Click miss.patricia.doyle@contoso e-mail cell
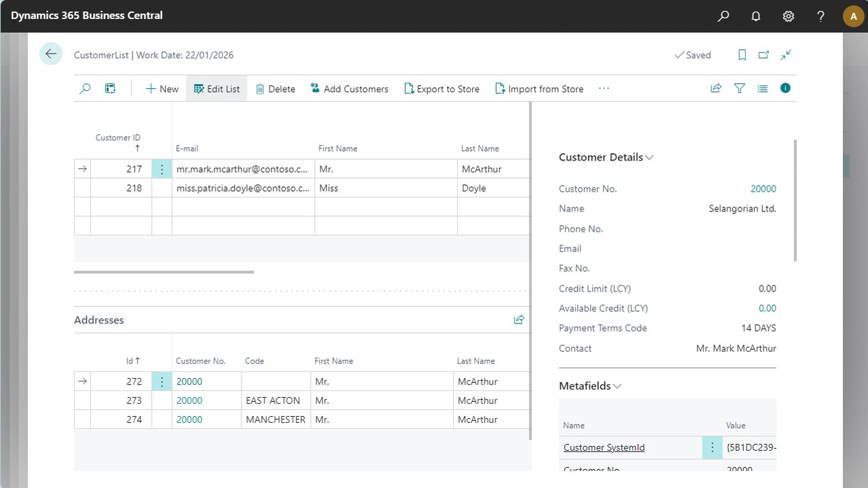The height and width of the screenshot is (488, 868). (243, 188)
